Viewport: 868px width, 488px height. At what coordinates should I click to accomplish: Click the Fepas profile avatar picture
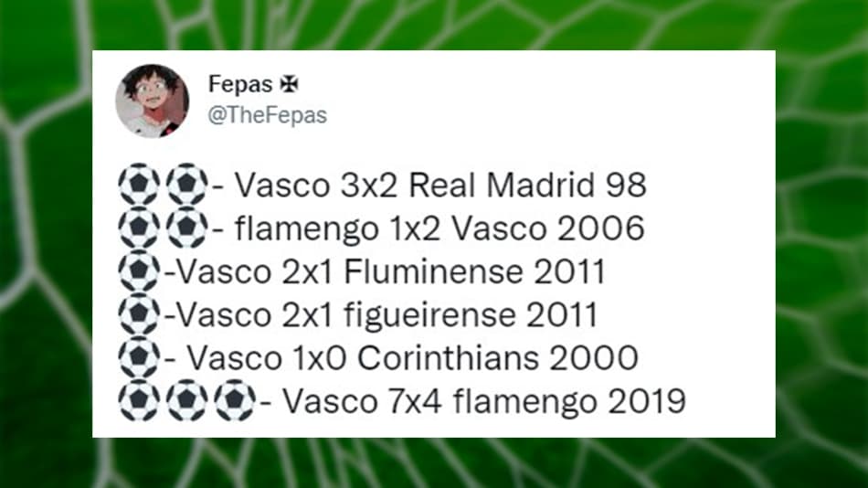point(153,101)
